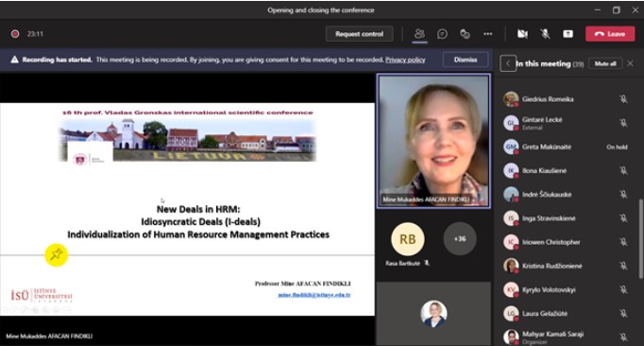Click the back chevron in participants panel
644x346 pixels.
508,63
